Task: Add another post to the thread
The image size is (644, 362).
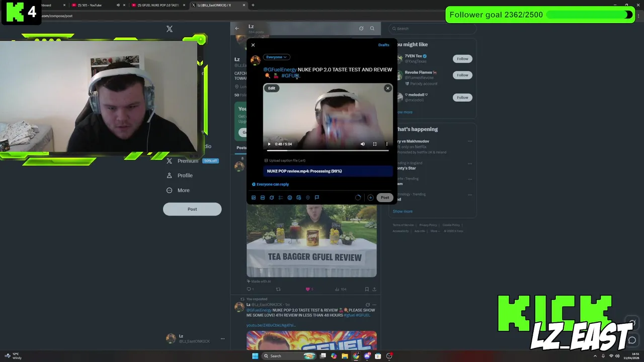Action: pyautogui.click(x=370, y=198)
